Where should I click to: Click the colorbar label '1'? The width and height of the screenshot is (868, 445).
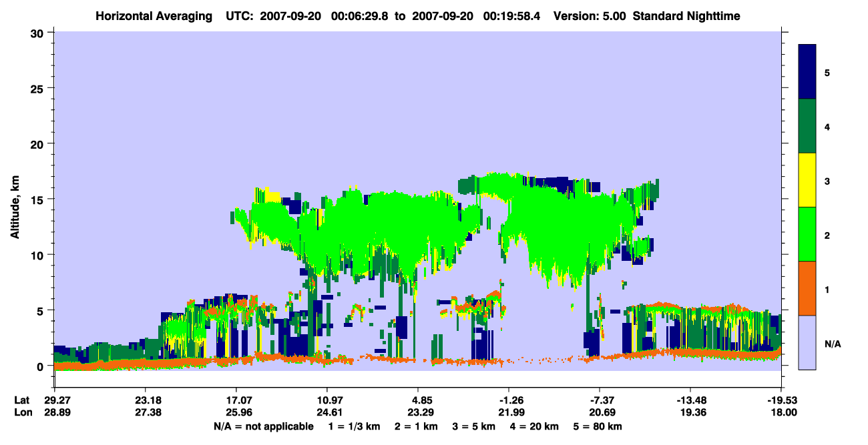(x=827, y=290)
